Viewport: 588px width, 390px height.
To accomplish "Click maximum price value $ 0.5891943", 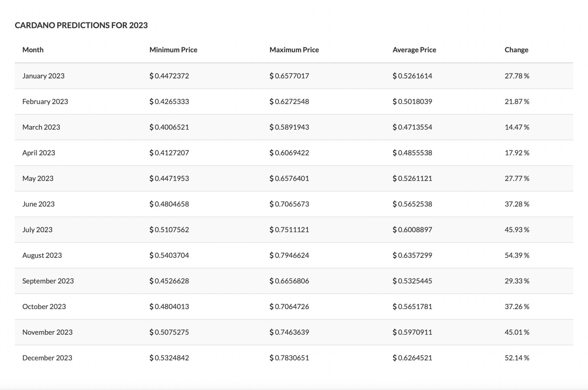I will (289, 127).
